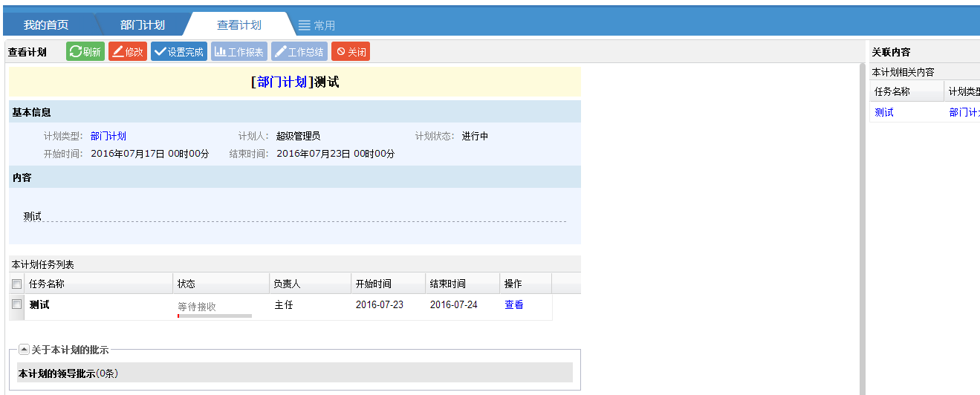Switch to 我的首页 tab
The height and width of the screenshot is (395, 980).
tap(46, 25)
